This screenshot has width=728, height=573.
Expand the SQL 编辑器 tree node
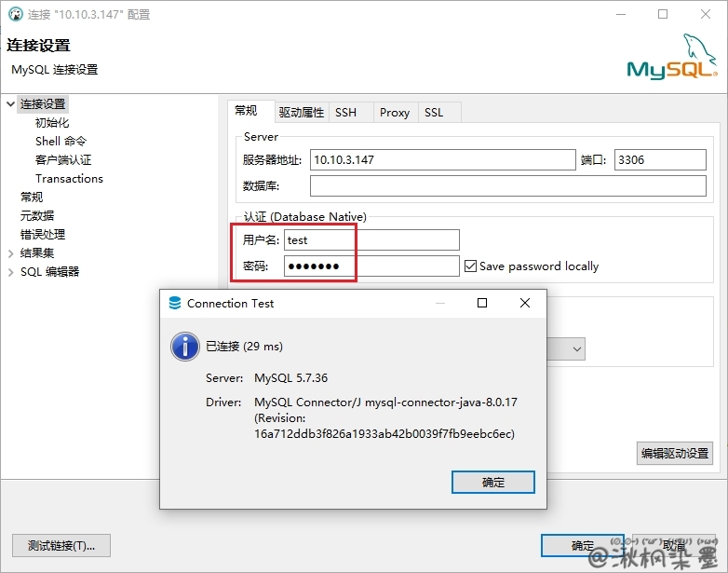point(11,272)
